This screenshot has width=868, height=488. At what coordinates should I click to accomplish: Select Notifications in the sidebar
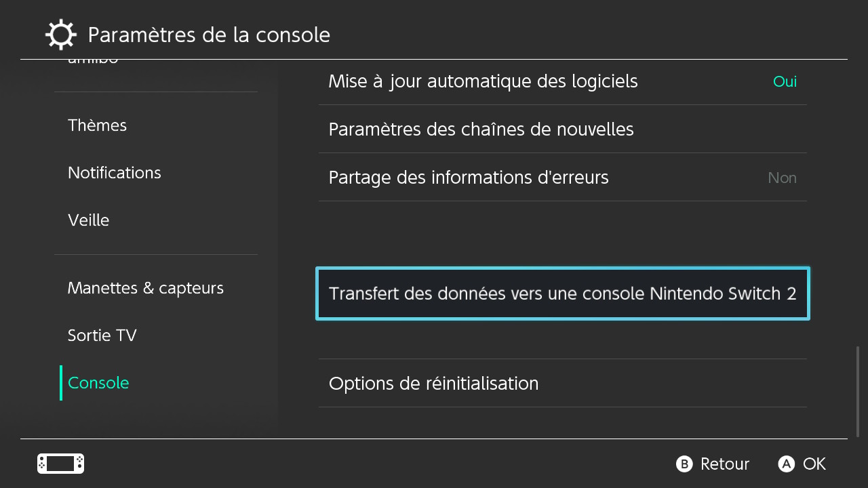tap(115, 173)
